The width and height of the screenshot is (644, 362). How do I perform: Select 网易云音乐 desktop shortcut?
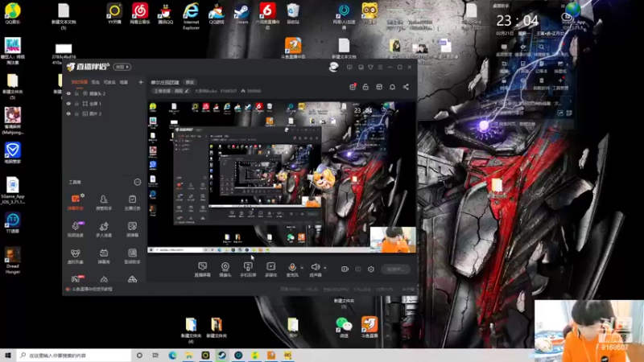140,14
